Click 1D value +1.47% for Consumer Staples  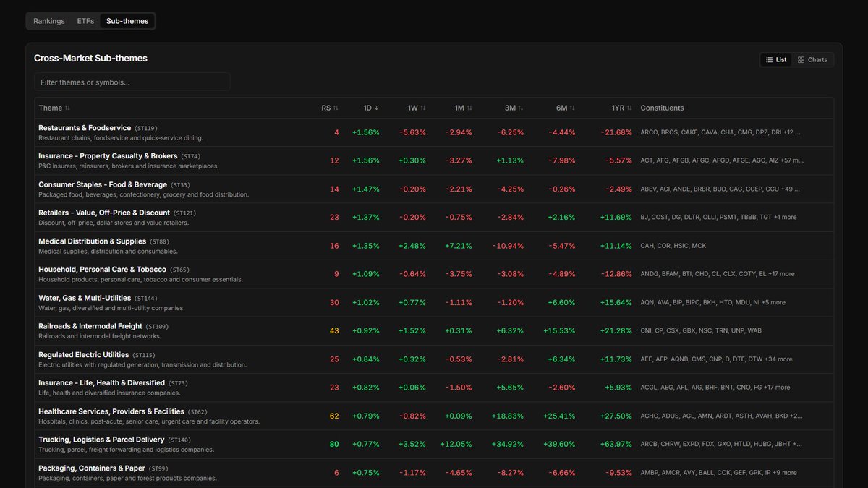366,189
